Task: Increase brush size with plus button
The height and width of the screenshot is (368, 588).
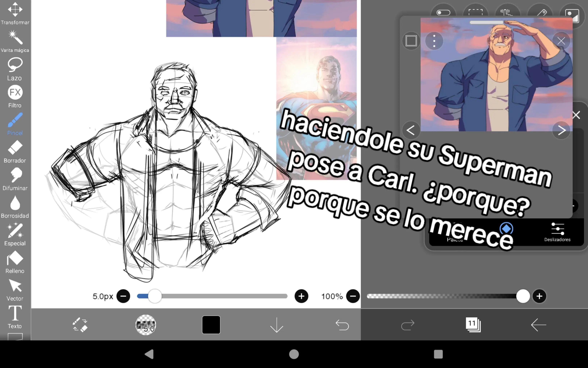Action: 301,296
